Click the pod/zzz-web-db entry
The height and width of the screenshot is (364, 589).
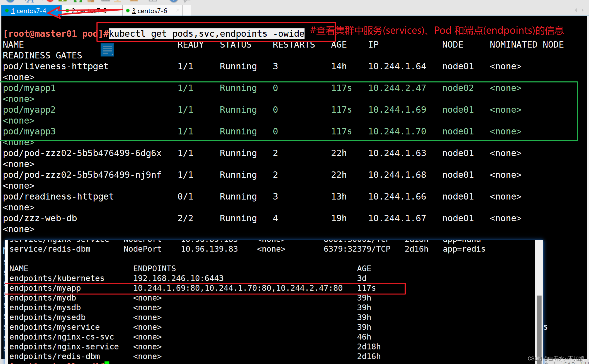[x=40, y=218]
